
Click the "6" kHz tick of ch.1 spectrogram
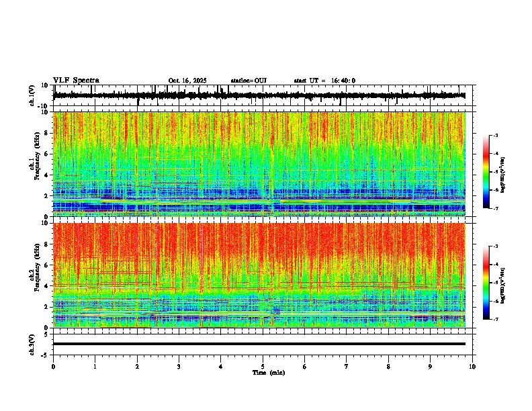pyautogui.click(x=47, y=154)
